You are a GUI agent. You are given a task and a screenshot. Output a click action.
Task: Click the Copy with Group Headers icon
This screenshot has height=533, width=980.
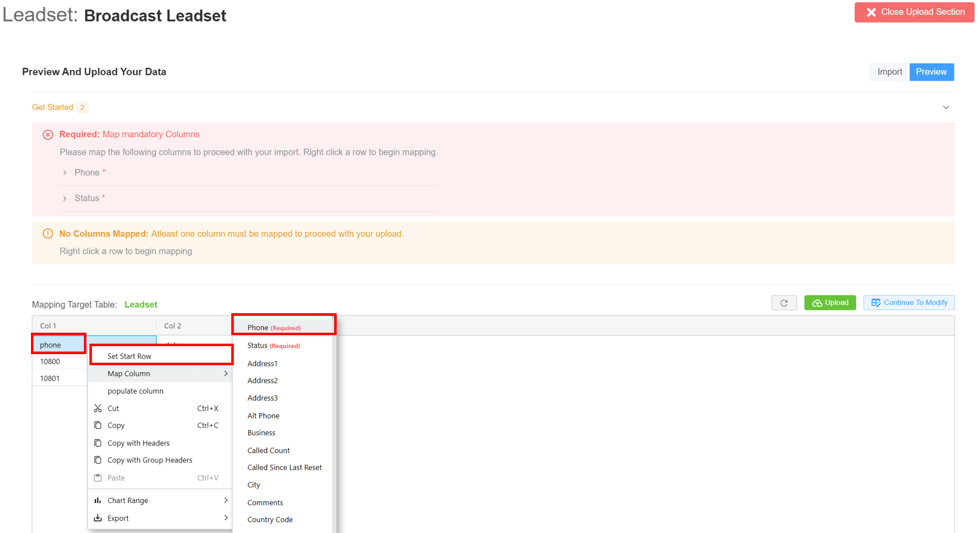tap(98, 460)
